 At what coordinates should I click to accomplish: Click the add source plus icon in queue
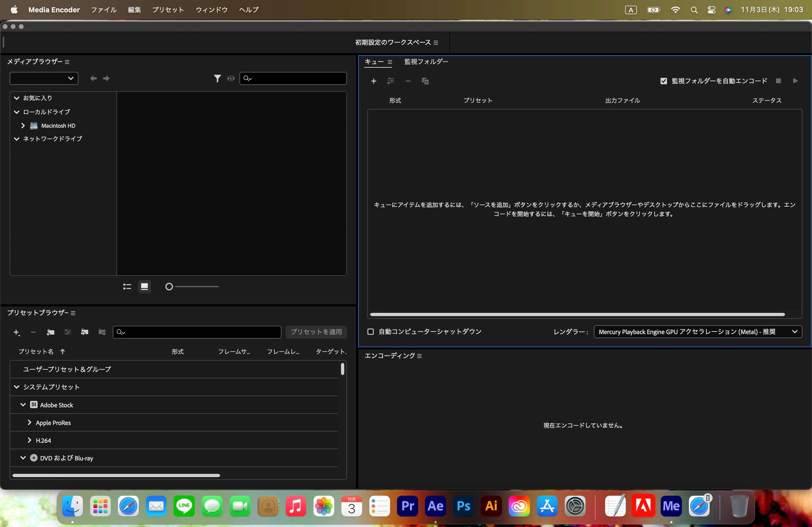[x=374, y=81]
